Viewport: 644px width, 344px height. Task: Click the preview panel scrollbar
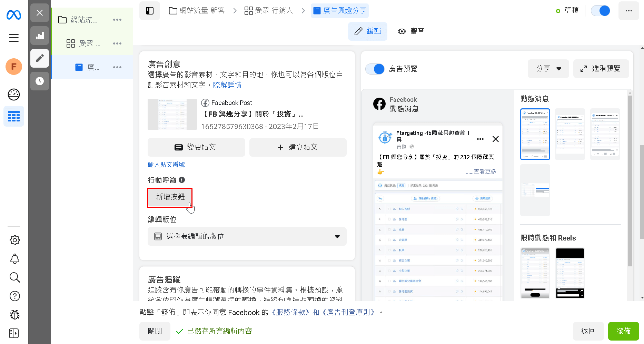[x=630, y=181]
